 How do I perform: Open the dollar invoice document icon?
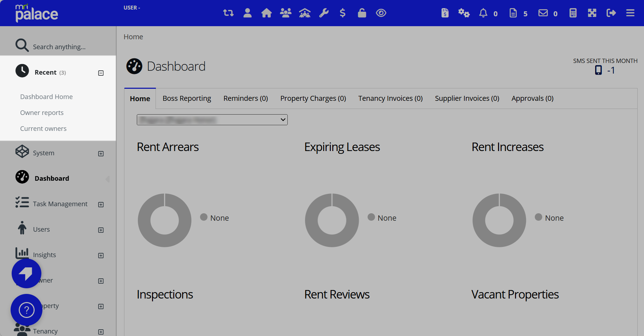(445, 13)
